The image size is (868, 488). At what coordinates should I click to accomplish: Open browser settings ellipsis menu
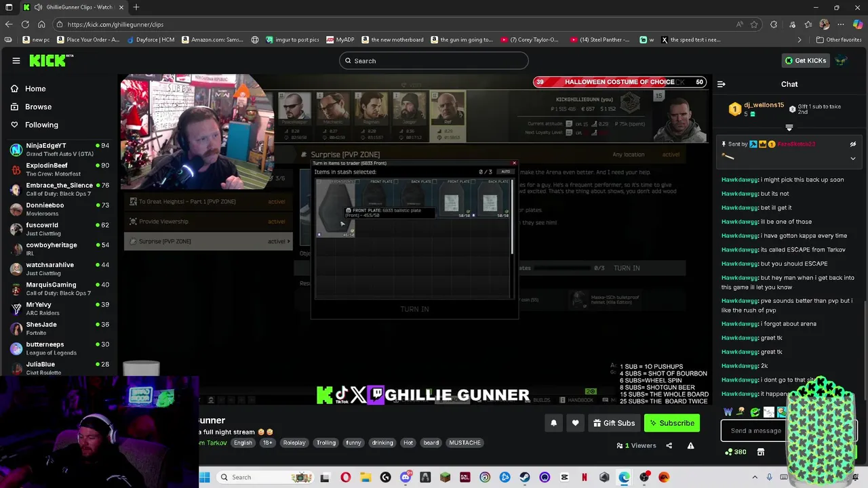[841, 24]
